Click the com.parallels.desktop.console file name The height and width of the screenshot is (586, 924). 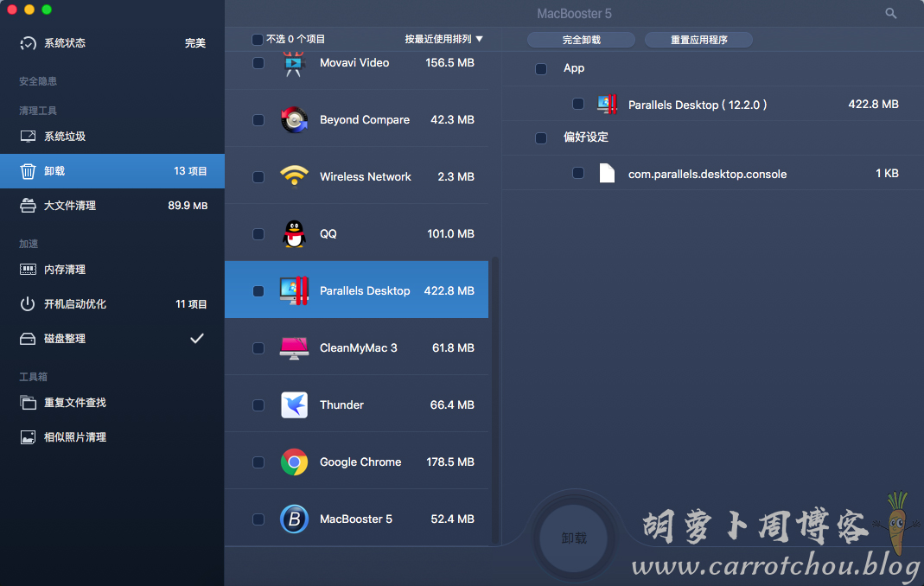pos(707,174)
